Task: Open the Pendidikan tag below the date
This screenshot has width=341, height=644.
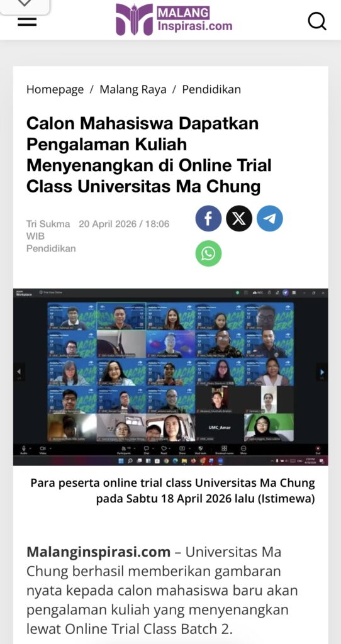Action: click(x=51, y=248)
